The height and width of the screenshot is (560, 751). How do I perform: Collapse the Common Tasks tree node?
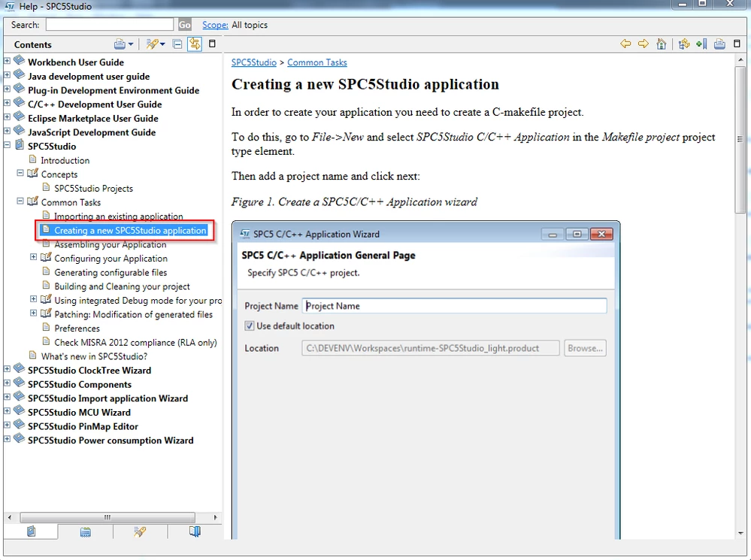[20, 201]
